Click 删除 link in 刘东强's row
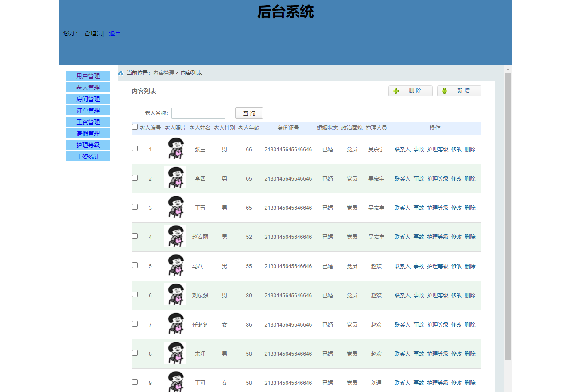The height and width of the screenshot is (392, 566). pos(469,295)
